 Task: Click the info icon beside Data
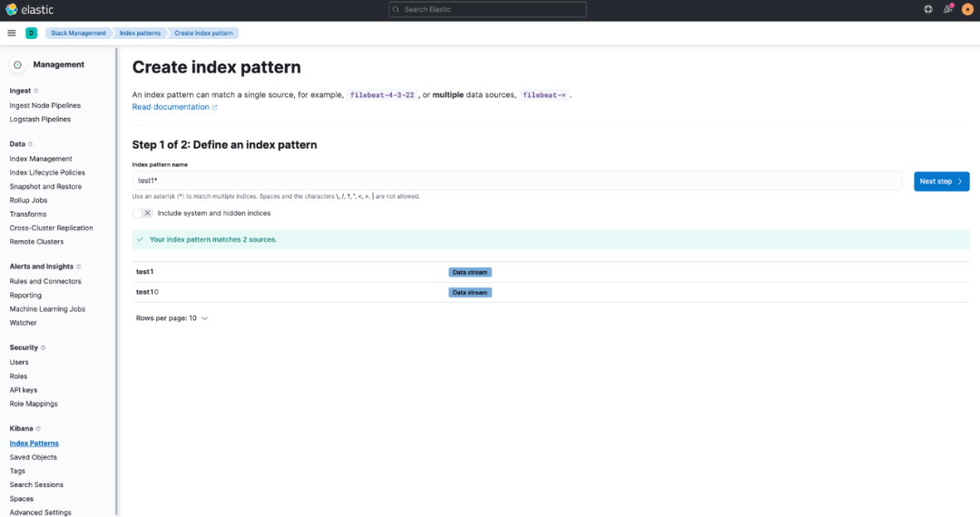tap(30, 144)
